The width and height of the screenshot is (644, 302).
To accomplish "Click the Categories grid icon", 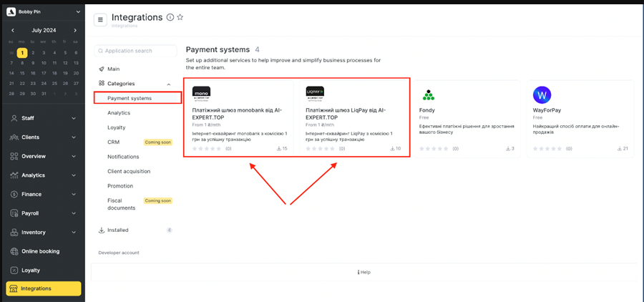I will [102, 83].
